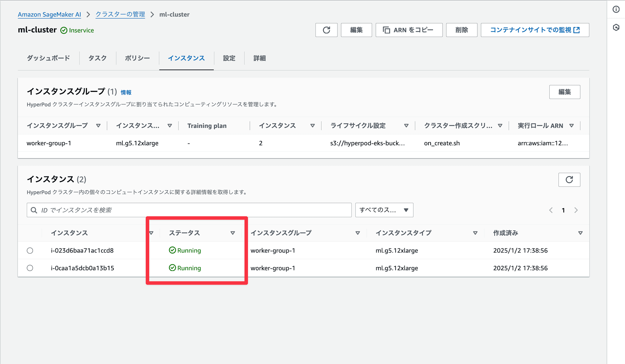
Task: Open コンテナインサイトでの監視 link button
Action: pyautogui.click(x=535, y=30)
